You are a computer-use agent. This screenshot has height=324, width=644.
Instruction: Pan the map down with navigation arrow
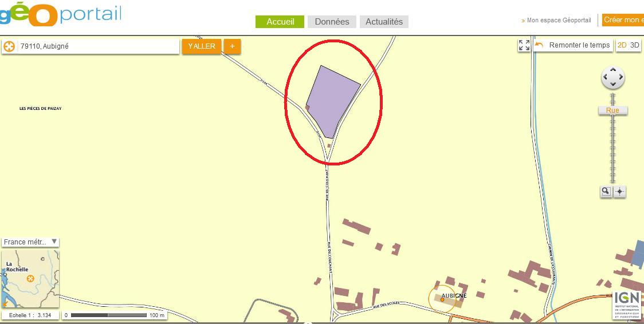[613, 85]
